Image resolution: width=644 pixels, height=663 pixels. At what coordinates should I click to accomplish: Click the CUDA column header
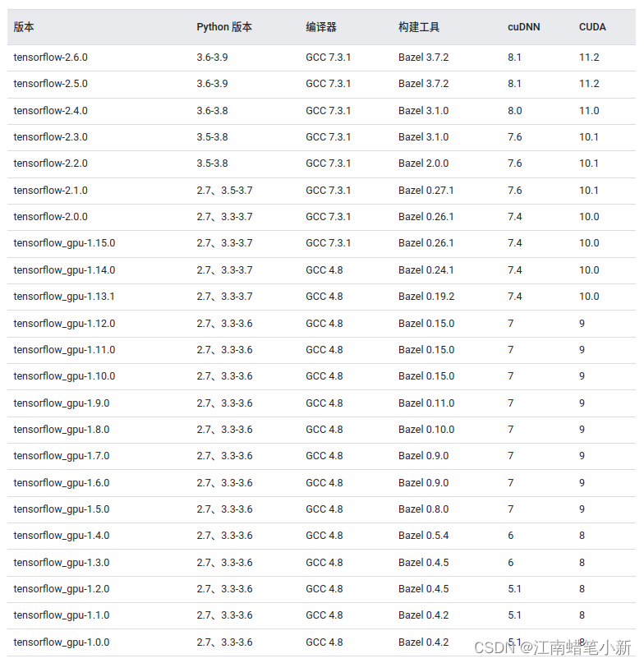592,27
